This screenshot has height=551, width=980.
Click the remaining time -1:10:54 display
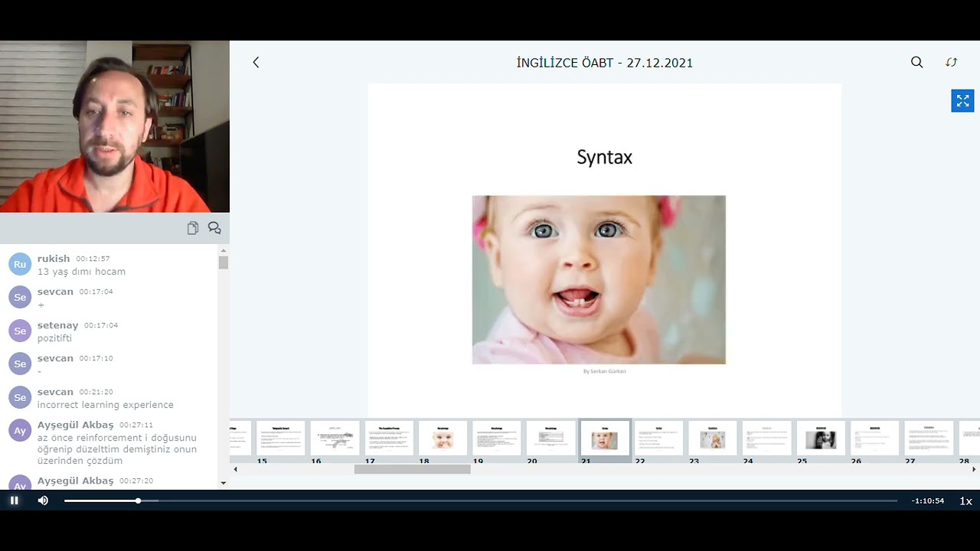click(x=928, y=501)
